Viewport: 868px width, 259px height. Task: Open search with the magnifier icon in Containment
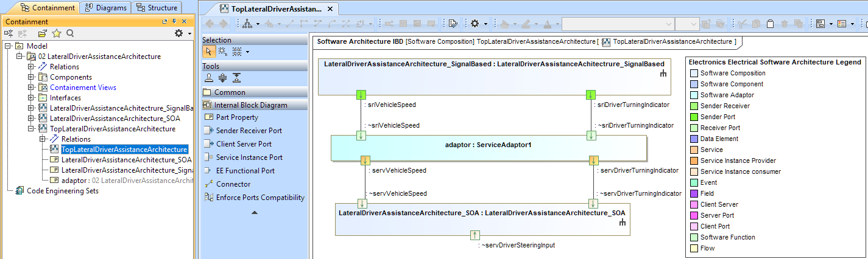70,33
